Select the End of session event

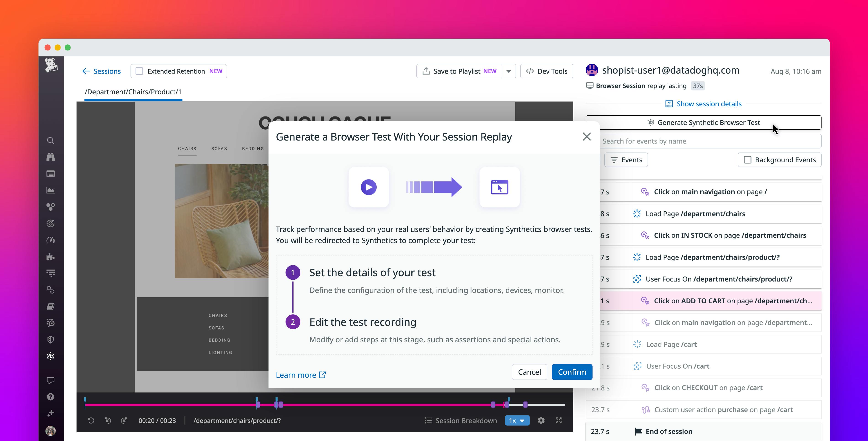pos(704,431)
